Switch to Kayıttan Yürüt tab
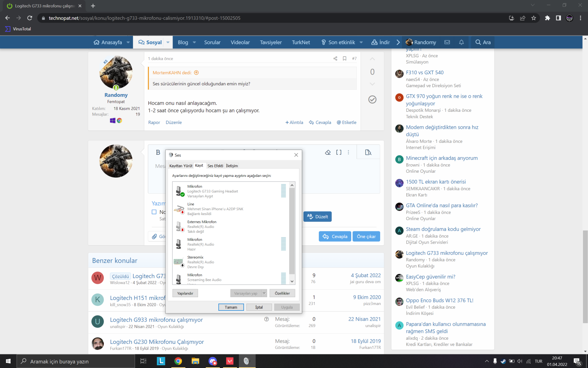The image size is (588, 368). [181, 166]
